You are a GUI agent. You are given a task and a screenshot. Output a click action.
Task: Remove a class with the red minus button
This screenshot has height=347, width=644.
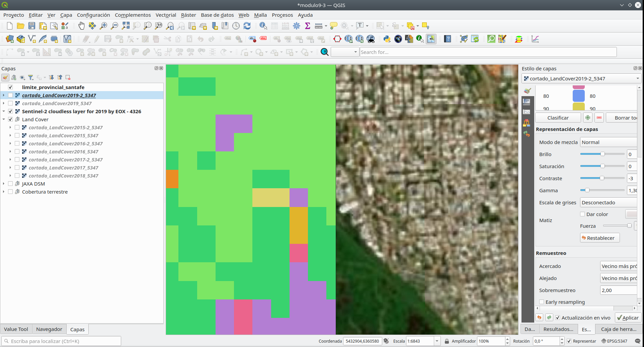(599, 118)
